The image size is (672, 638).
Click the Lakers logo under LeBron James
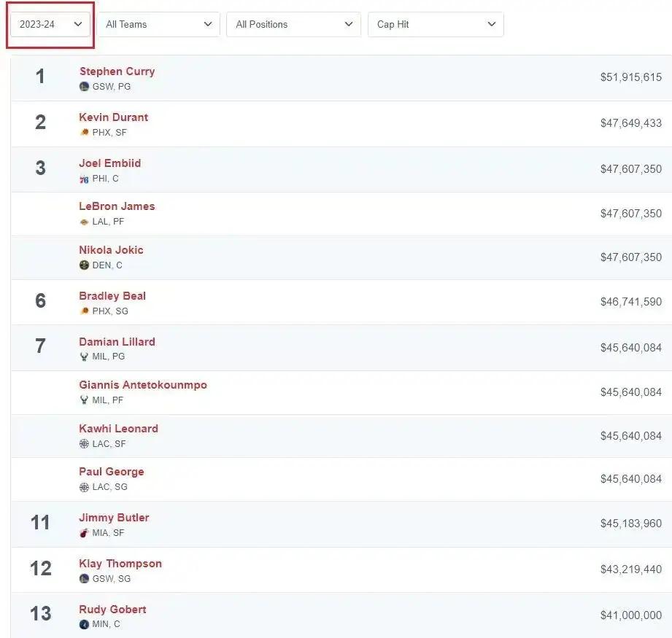pyautogui.click(x=84, y=222)
